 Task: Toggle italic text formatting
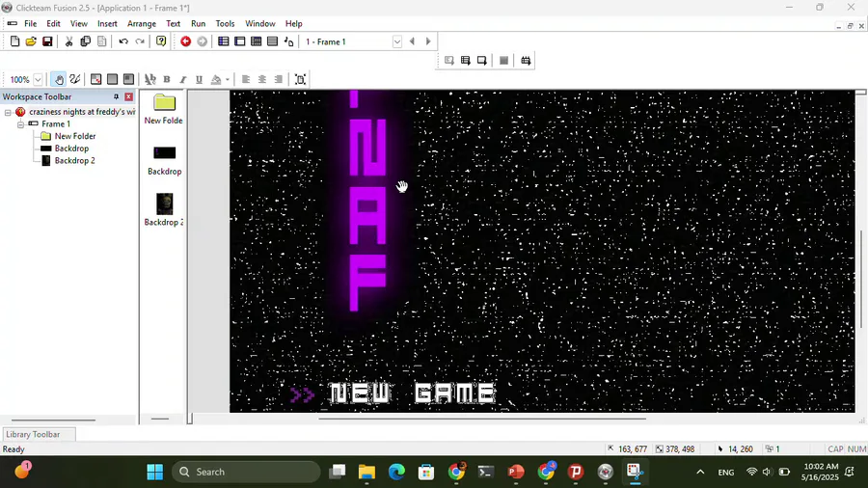[182, 79]
